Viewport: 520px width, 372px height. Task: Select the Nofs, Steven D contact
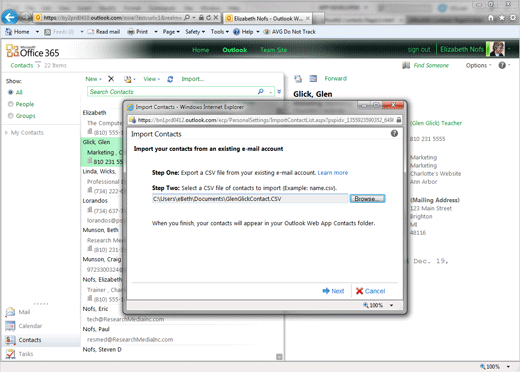(x=102, y=349)
